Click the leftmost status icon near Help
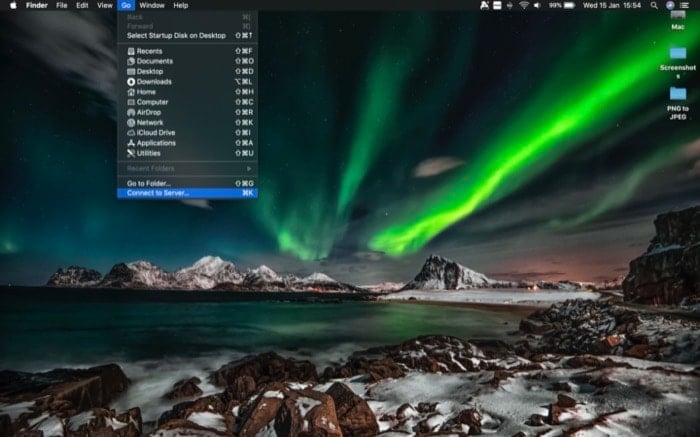The height and width of the screenshot is (437, 700). tap(484, 5)
